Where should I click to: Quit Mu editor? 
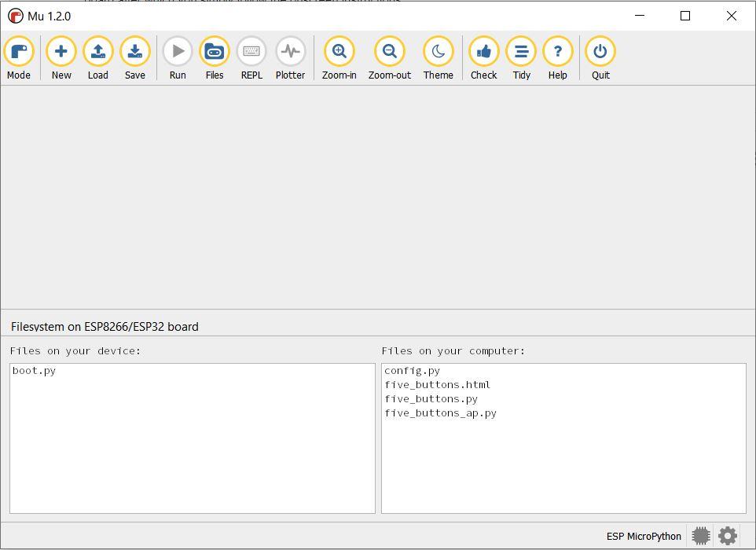coord(600,58)
